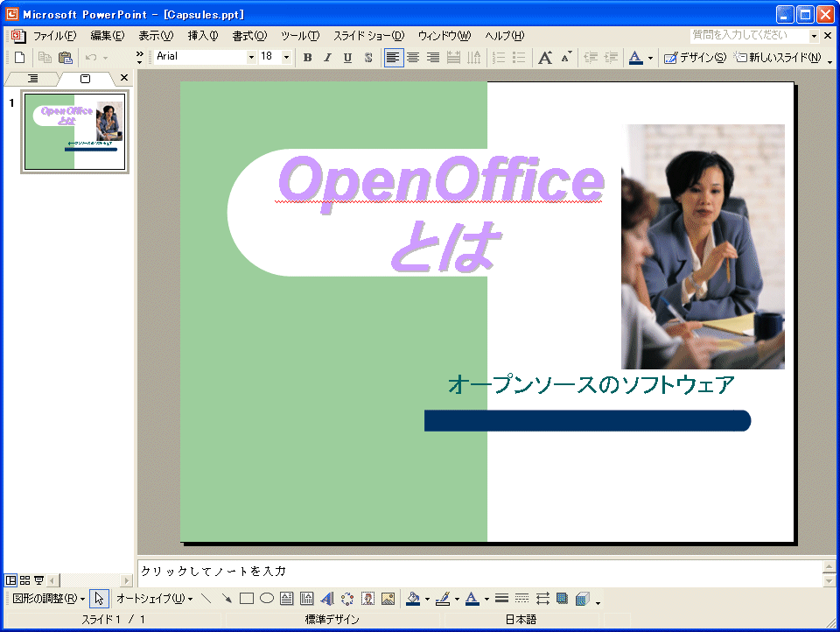
Task: Insert WordArt icon
Action: pyautogui.click(x=327, y=598)
